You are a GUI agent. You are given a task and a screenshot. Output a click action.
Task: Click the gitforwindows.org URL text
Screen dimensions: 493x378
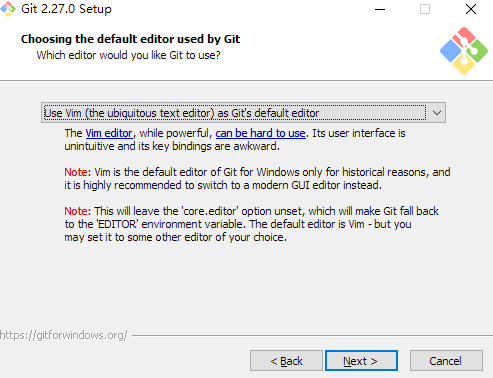[x=63, y=335]
